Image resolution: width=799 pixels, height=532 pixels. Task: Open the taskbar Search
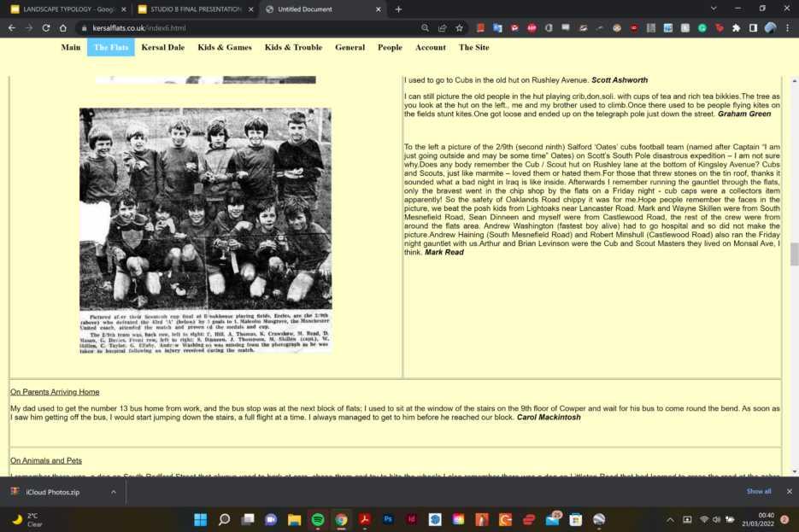click(224, 519)
